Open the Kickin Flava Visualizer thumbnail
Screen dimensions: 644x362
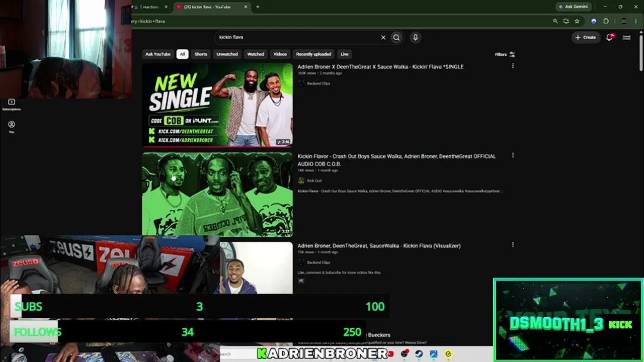tap(256, 268)
